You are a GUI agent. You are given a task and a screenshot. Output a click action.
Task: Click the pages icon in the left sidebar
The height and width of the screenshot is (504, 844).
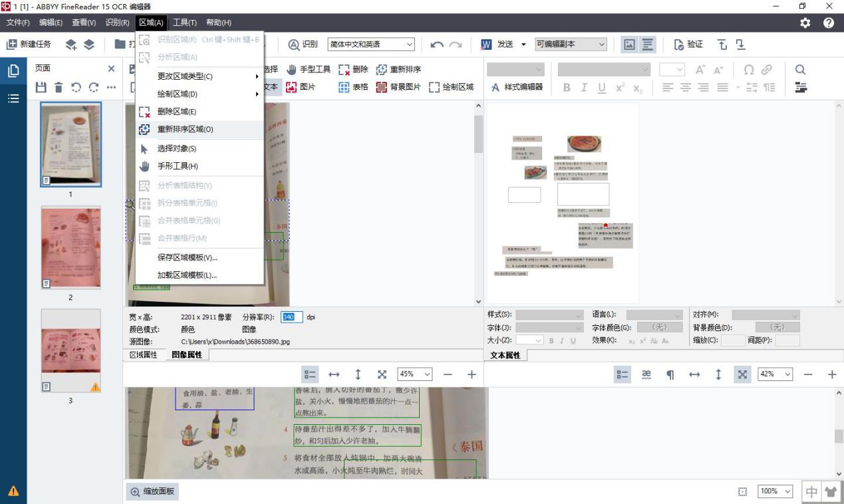(13, 71)
